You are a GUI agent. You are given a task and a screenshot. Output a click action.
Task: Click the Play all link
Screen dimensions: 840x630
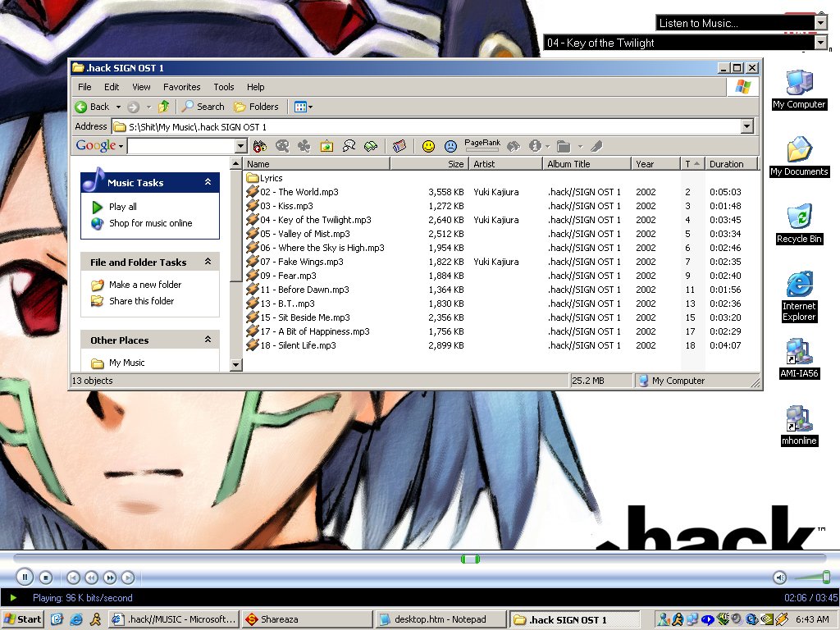[122, 207]
